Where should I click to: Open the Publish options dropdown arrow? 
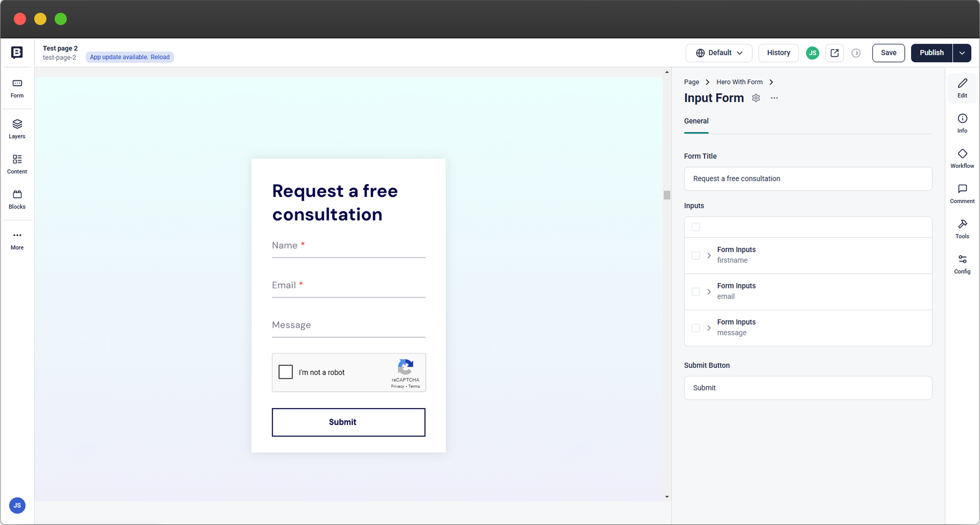click(x=962, y=53)
